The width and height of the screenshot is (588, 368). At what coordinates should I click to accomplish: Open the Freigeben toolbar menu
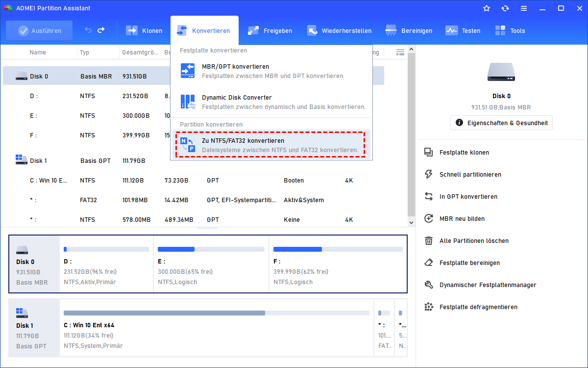coord(269,30)
